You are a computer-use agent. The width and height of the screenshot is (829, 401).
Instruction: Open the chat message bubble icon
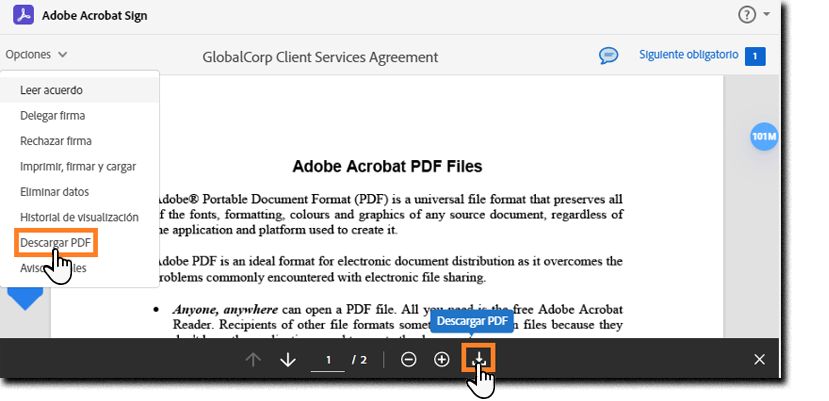coord(609,56)
